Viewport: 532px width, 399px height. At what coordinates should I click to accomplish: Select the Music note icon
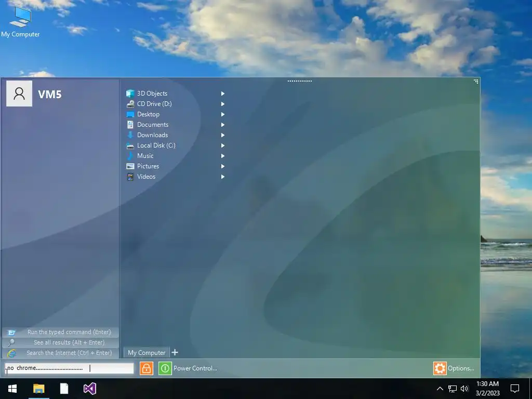pyautogui.click(x=130, y=156)
